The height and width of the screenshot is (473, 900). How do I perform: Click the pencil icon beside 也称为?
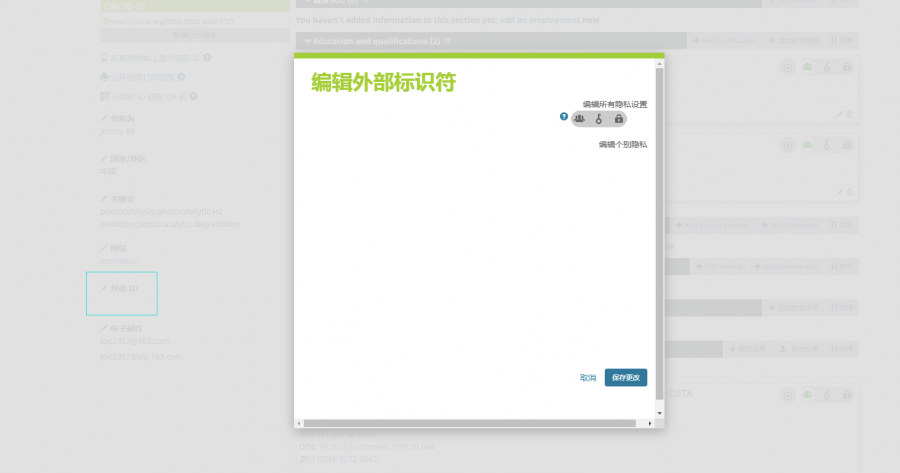pos(104,119)
